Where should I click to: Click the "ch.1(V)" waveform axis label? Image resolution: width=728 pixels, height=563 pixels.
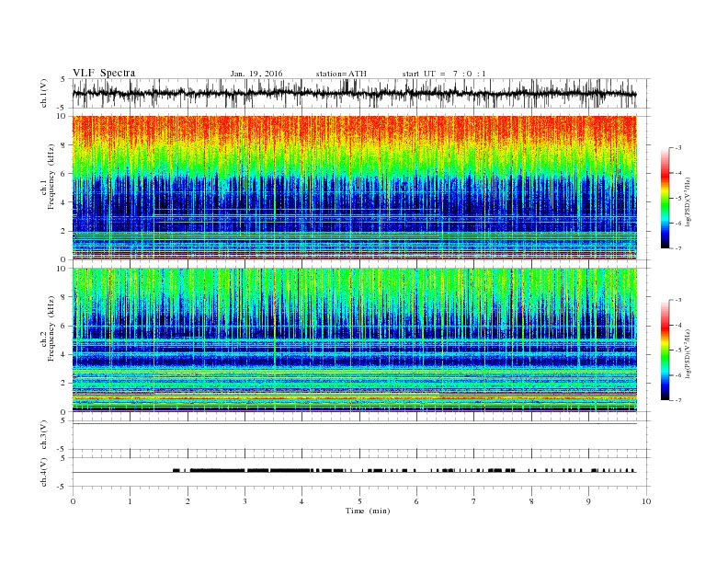44,93
